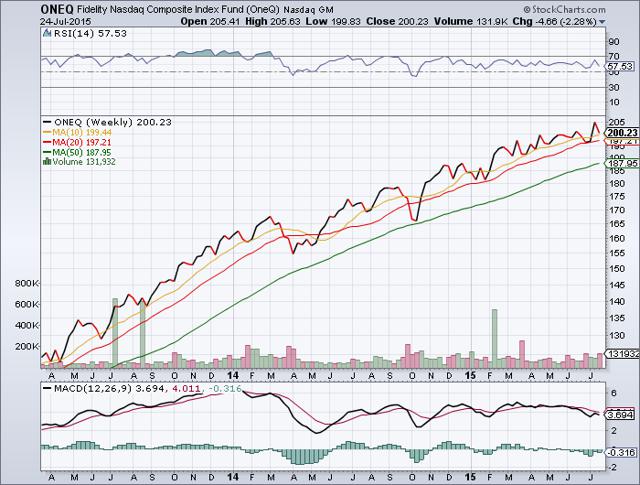Click the 205 price axis label

[616, 122]
